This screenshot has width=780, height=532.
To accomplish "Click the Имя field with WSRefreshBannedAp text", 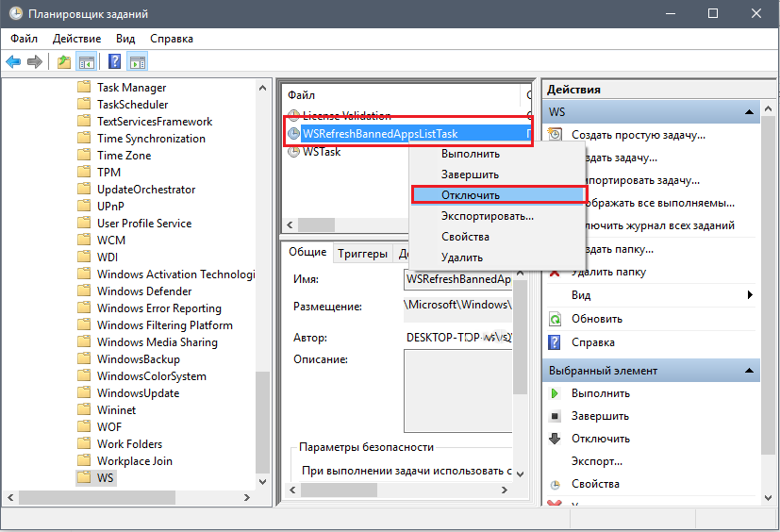I will click(x=458, y=279).
